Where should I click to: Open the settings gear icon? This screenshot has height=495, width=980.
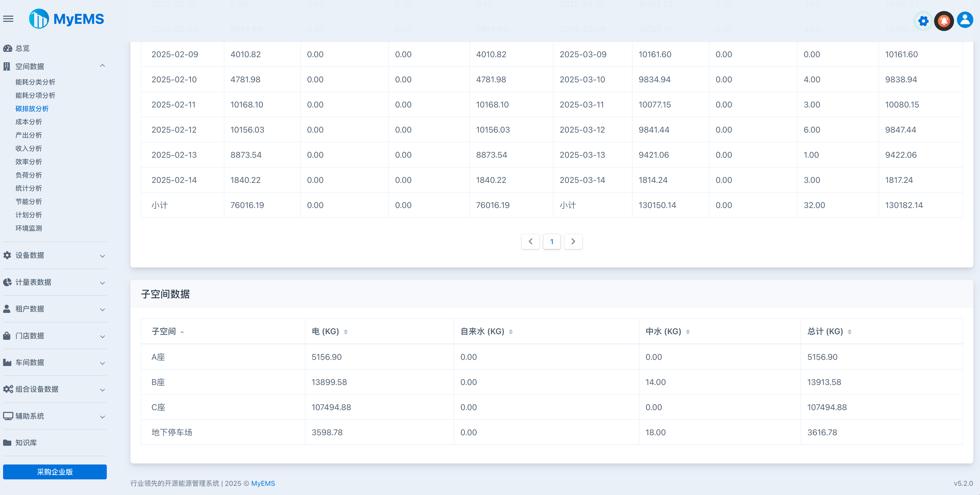point(923,21)
